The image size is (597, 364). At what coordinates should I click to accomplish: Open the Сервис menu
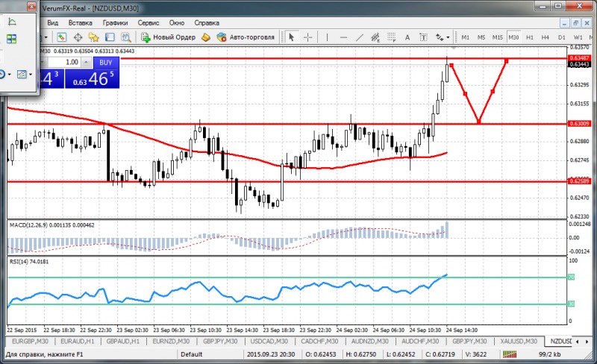click(148, 23)
